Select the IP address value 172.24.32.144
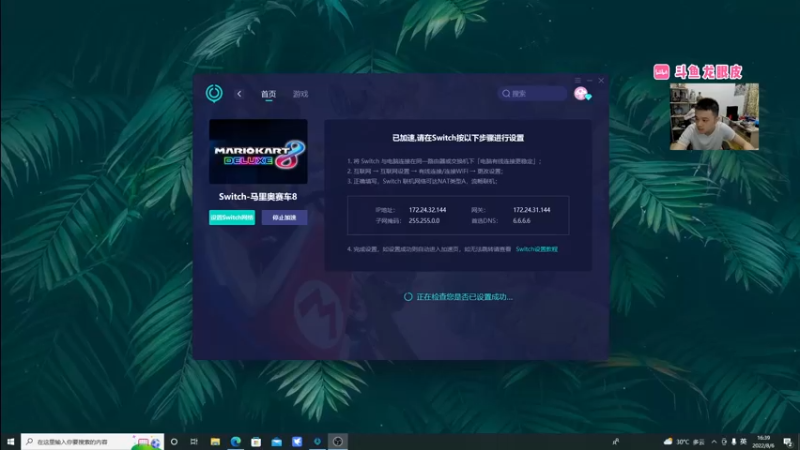Viewport: 800px width, 450px height. coord(427,210)
